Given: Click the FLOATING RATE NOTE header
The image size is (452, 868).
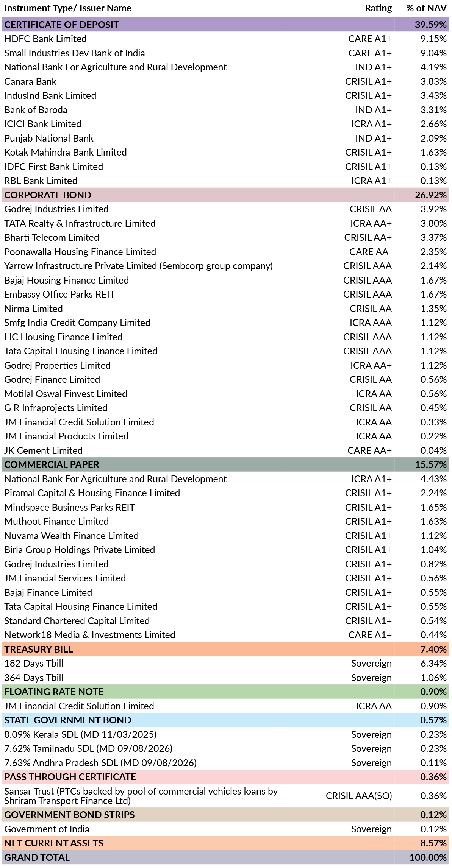Looking at the screenshot, I should point(225,692).
